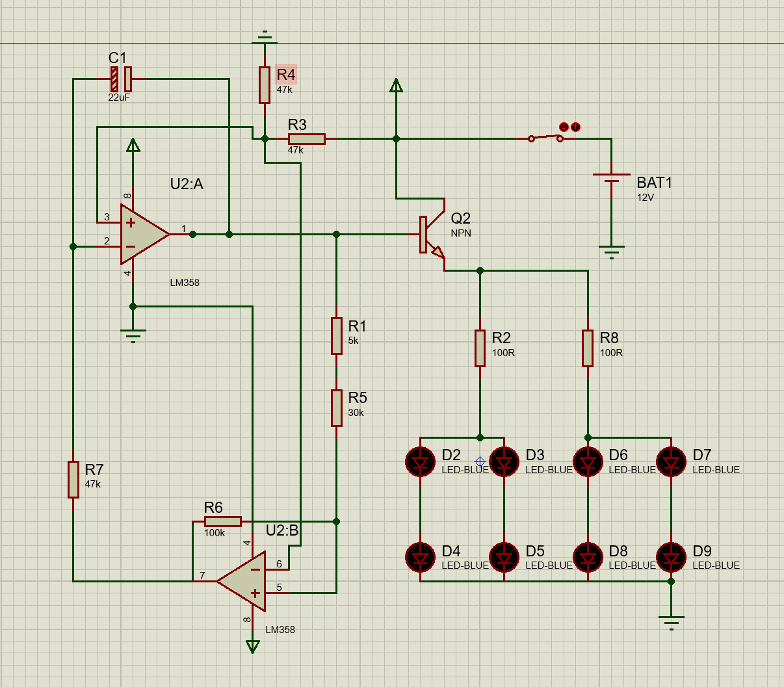The image size is (784, 687).
Task: Click the U2:B reference label
Action: (282, 530)
